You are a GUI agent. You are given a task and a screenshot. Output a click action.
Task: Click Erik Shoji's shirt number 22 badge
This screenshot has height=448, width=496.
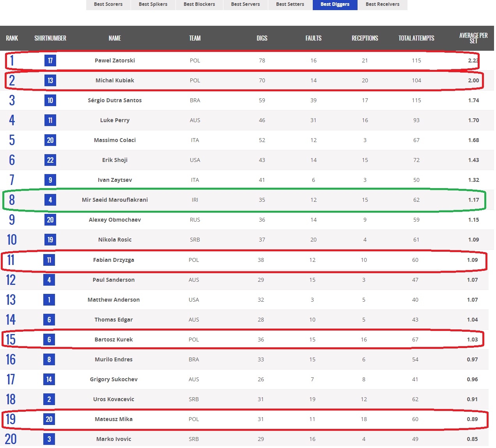pos(50,160)
